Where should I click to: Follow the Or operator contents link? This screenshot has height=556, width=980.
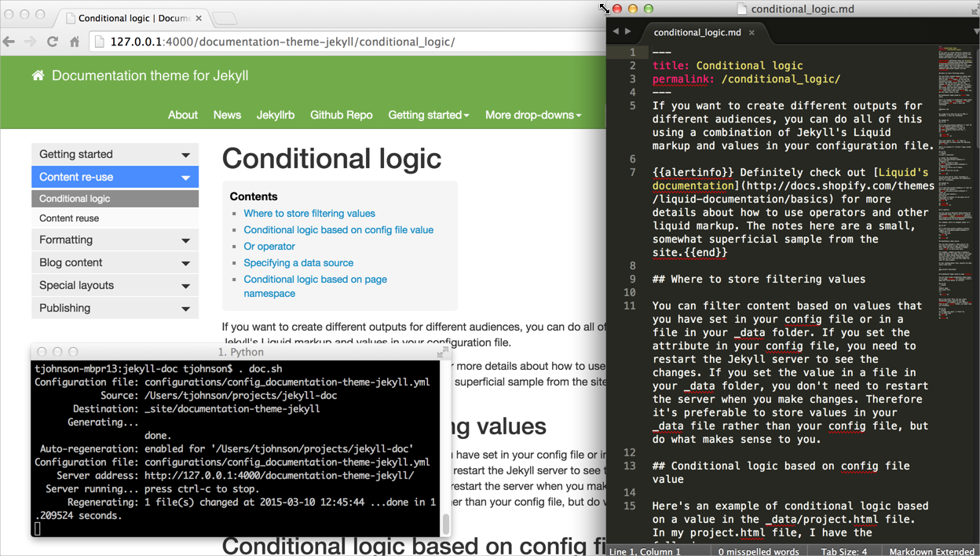tap(269, 247)
